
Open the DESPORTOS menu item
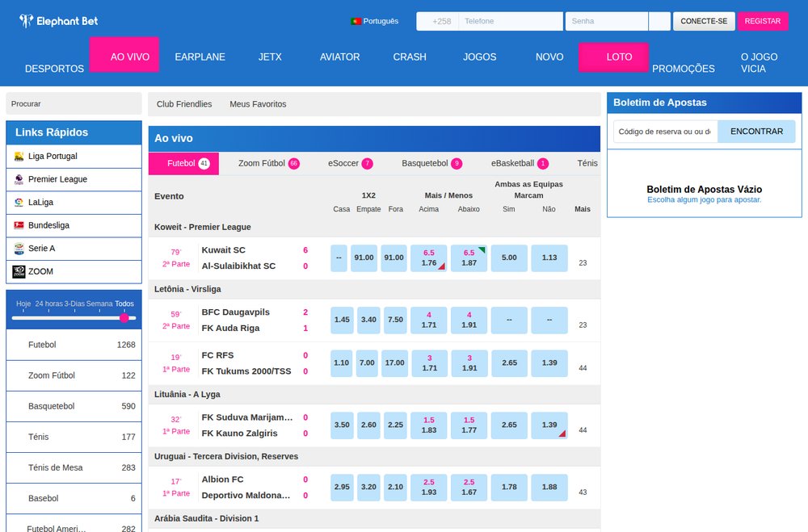(55, 69)
